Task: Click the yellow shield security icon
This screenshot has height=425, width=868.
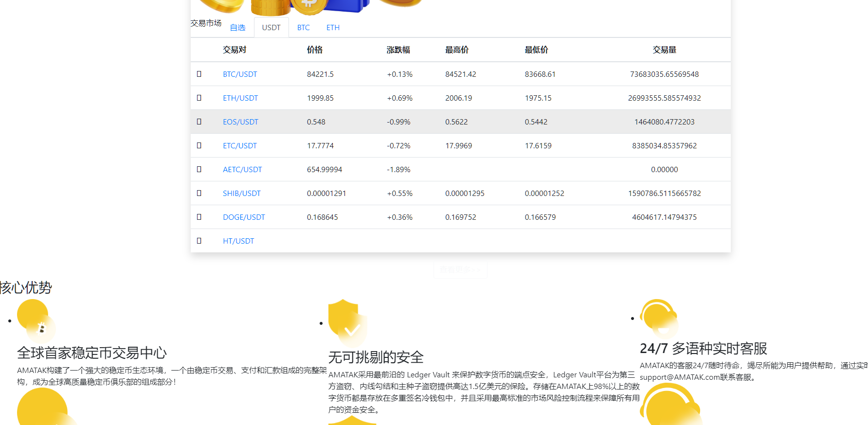Action: pyautogui.click(x=346, y=322)
